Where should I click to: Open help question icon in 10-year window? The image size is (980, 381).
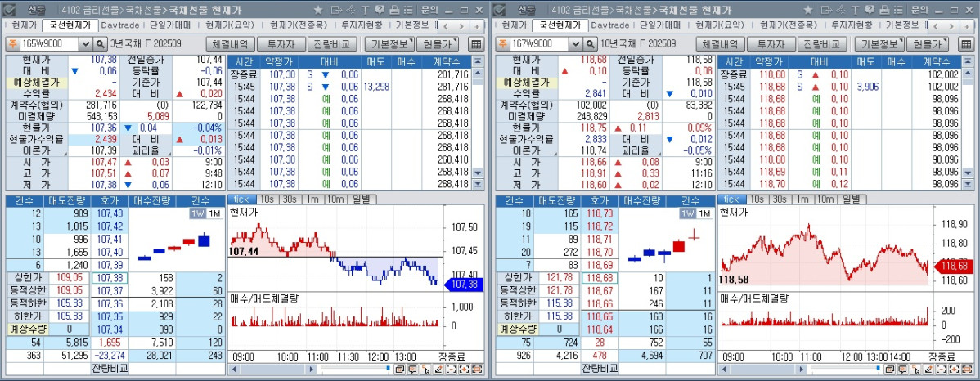(870, 10)
